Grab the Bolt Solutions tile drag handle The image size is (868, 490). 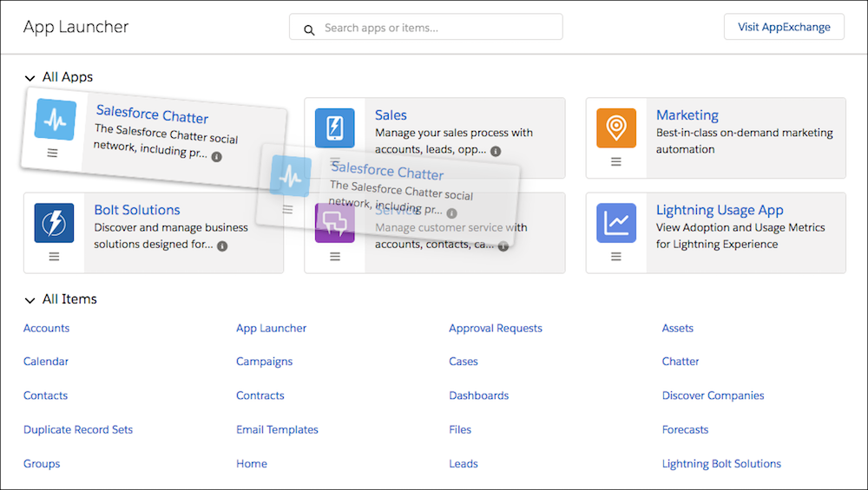(54, 257)
